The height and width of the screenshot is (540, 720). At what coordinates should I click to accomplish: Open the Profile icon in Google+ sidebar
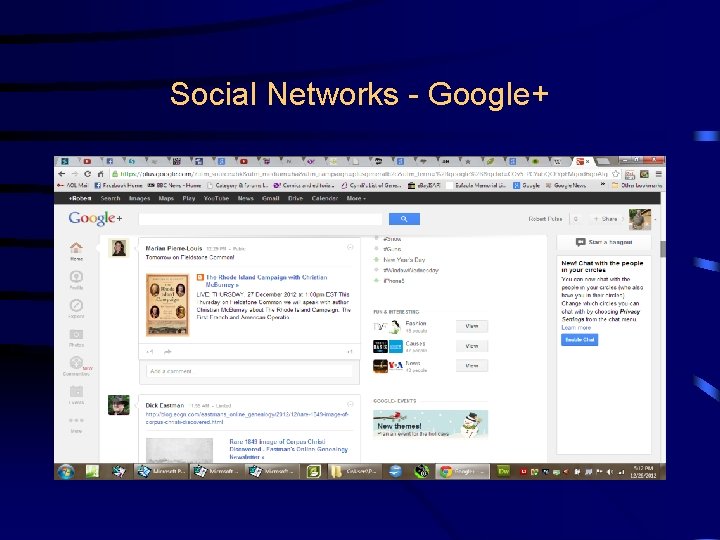(x=76, y=276)
